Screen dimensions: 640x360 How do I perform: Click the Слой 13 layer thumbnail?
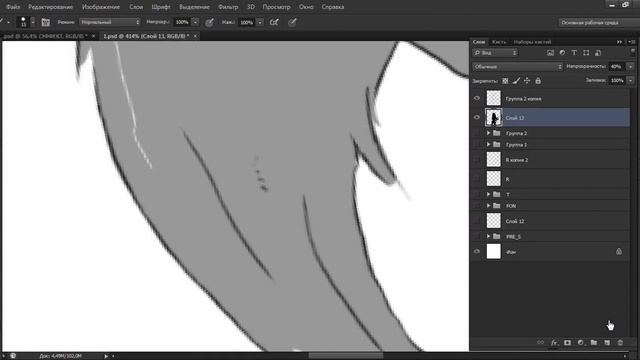[493, 118]
